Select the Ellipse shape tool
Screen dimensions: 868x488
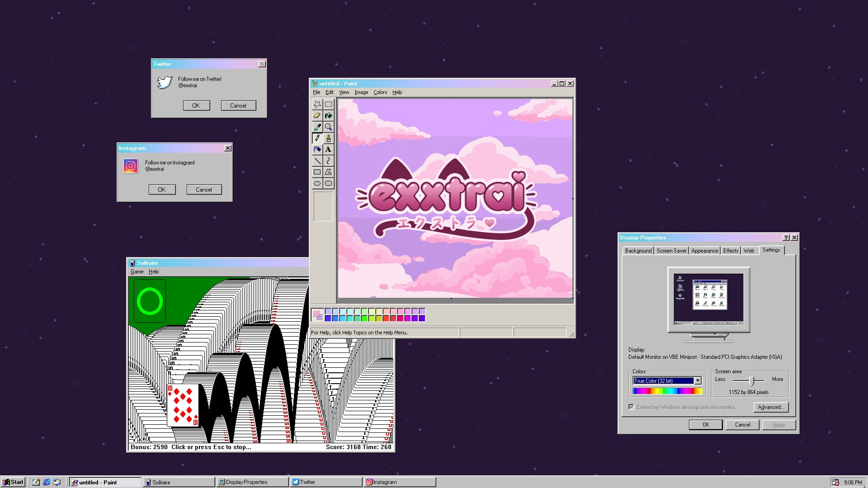(x=317, y=183)
